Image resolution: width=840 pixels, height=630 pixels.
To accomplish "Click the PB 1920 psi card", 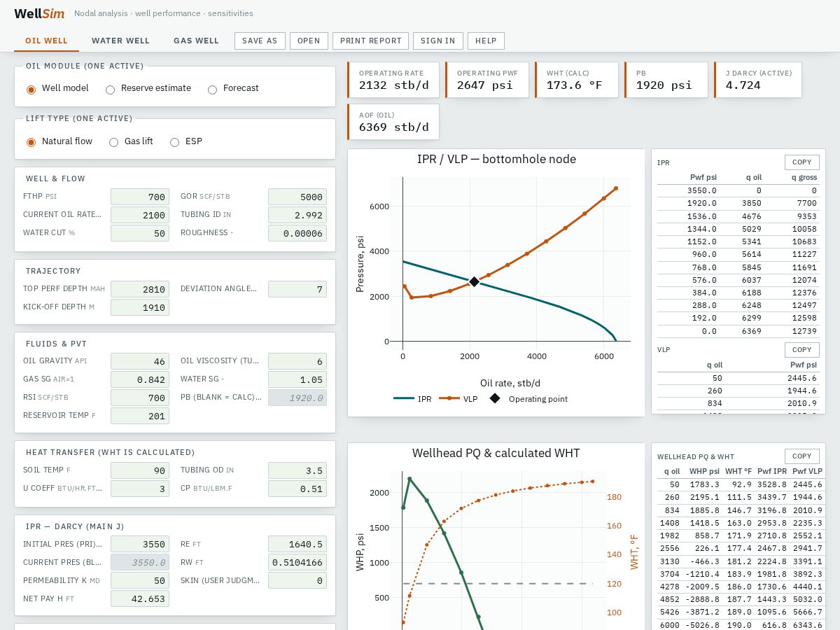I will (666, 80).
